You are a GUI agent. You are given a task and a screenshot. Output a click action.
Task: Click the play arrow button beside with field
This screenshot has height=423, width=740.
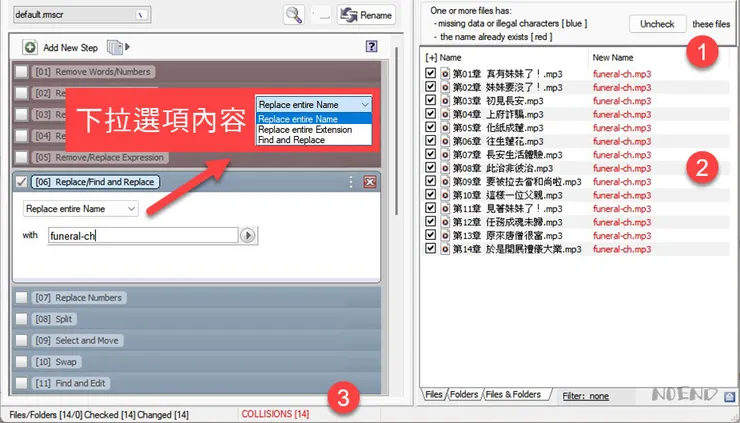tap(248, 235)
